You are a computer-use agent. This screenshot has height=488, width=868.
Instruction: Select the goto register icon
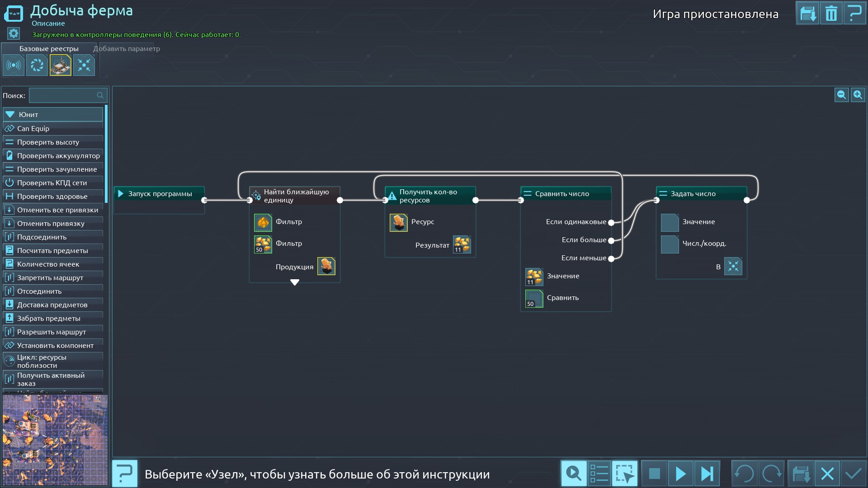click(x=84, y=66)
